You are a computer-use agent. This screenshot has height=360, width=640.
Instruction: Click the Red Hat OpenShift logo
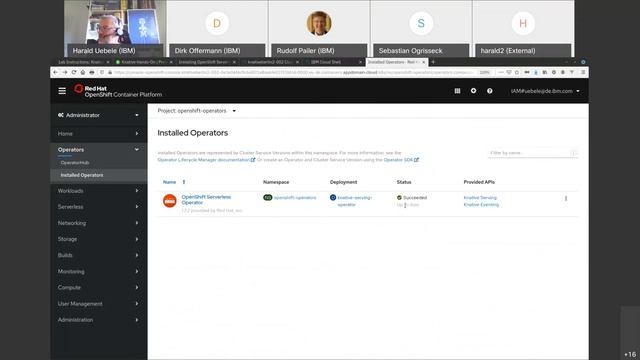tap(118, 91)
